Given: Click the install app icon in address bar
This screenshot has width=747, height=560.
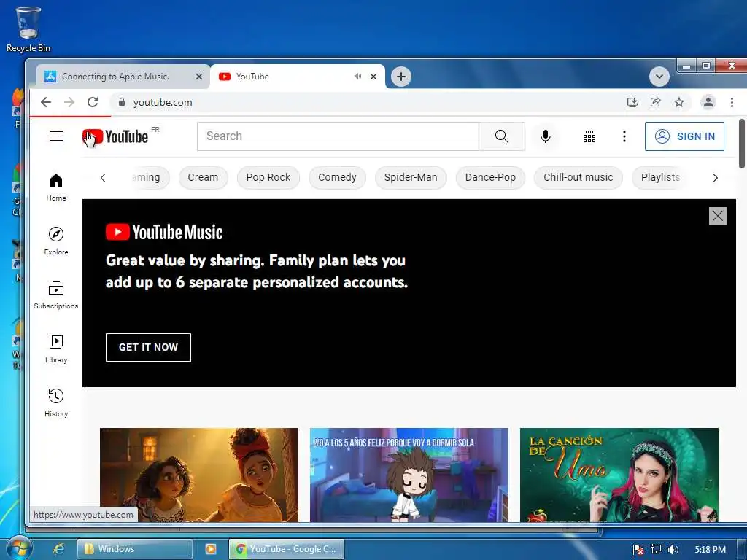Looking at the screenshot, I should [632, 102].
